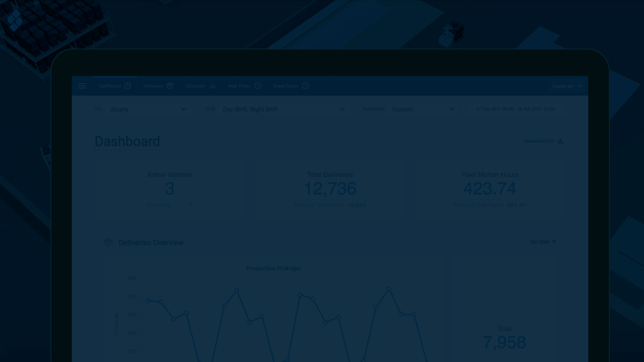Click the Download CSV link

(539, 141)
